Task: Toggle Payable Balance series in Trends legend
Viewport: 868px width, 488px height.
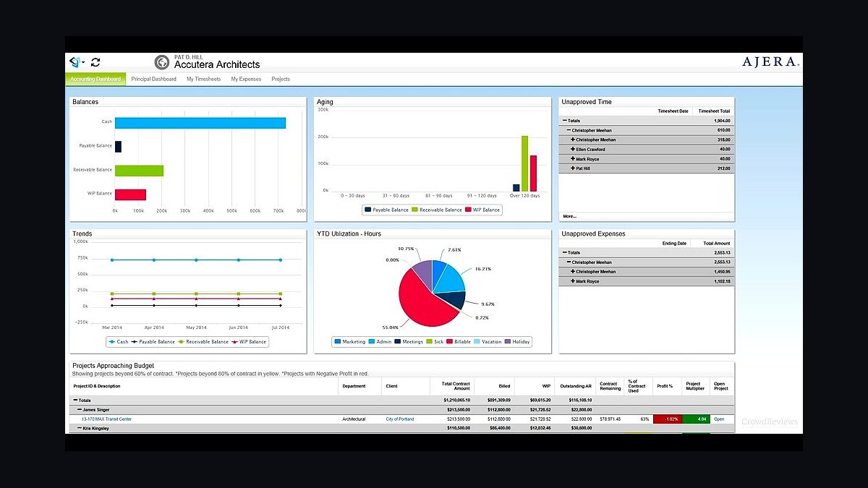Action: pos(153,341)
